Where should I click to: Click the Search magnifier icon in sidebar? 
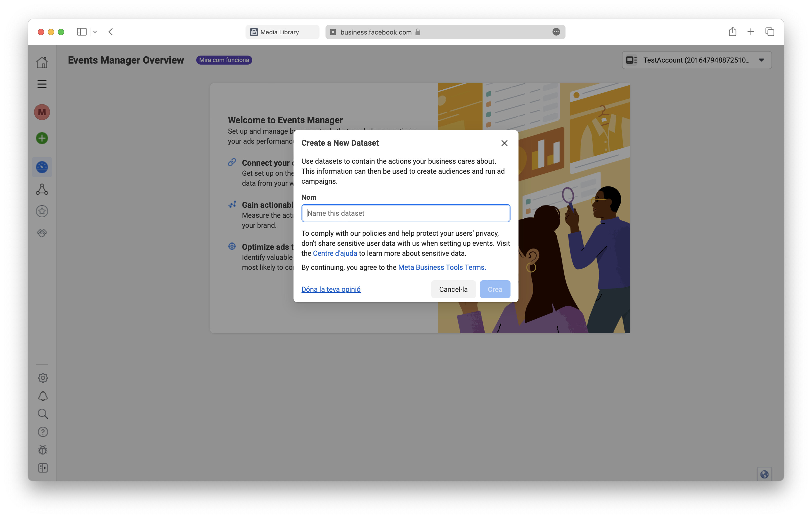(43, 414)
